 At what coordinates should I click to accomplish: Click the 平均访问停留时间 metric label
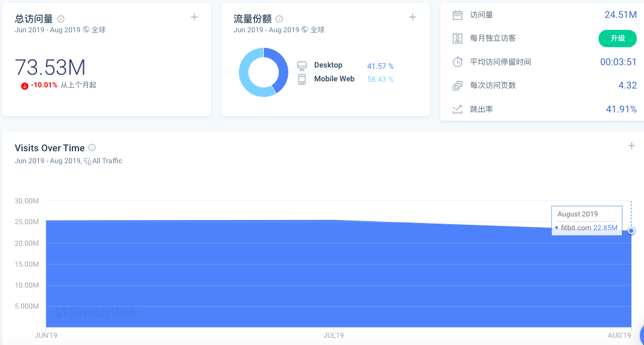coord(501,62)
